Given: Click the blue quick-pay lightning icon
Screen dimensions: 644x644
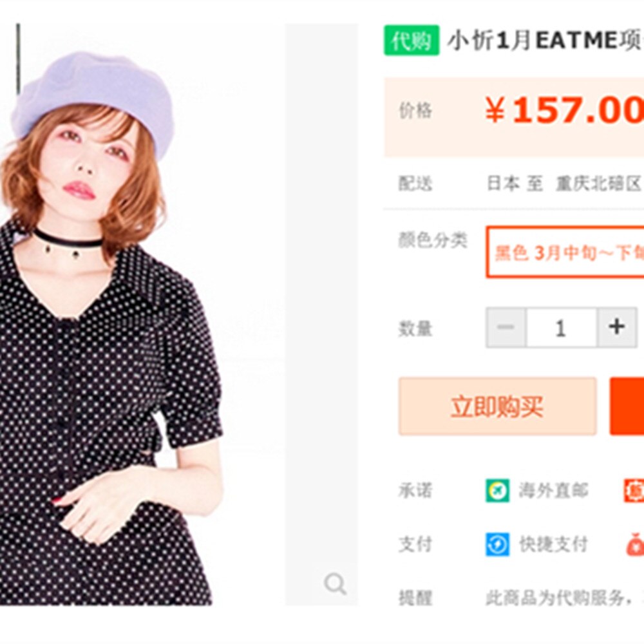Looking at the screenshot, I should [497, 544].
